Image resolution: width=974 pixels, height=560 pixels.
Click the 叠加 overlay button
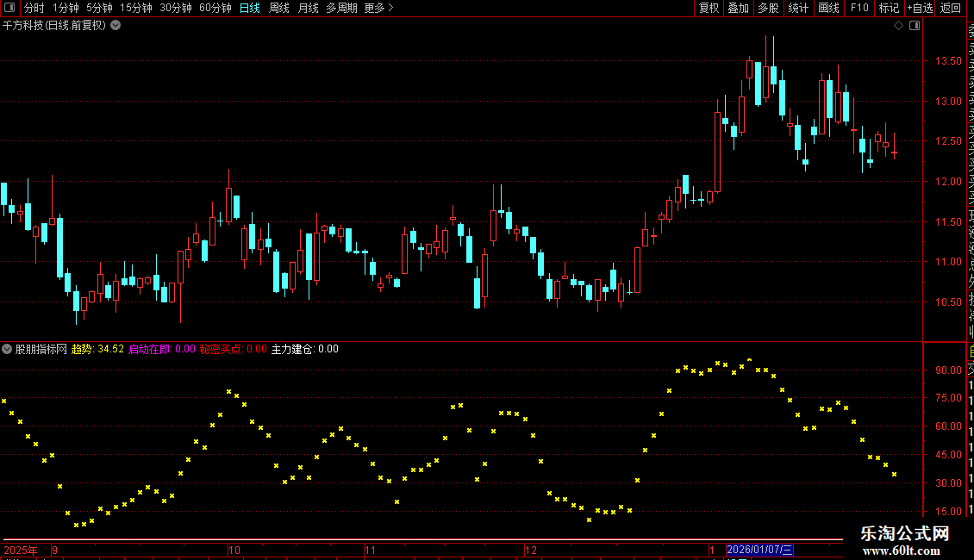click(739, 8)
